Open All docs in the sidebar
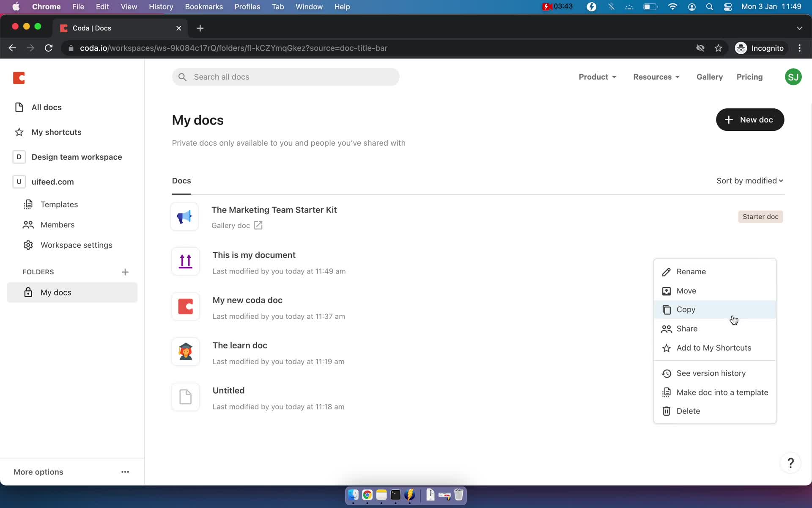 (47, 108)
